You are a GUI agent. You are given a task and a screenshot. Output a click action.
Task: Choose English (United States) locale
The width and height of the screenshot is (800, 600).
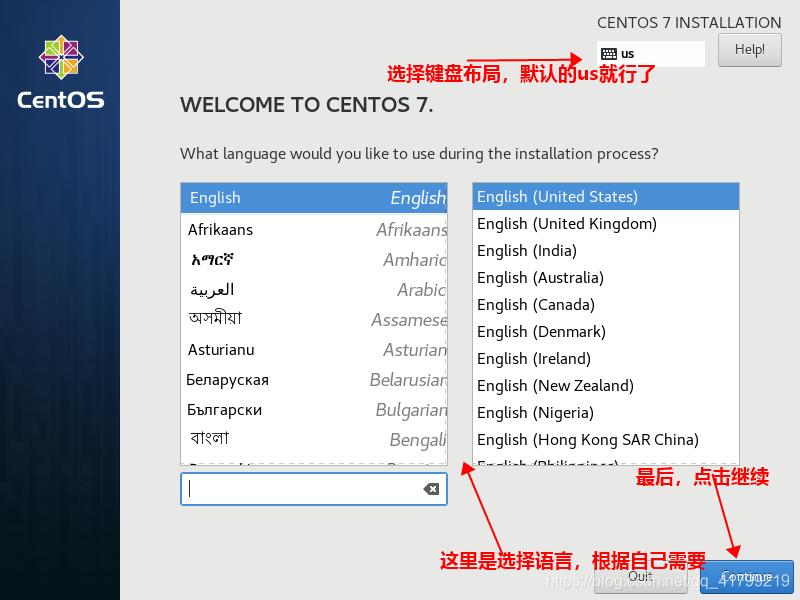(x=606, y=196)
